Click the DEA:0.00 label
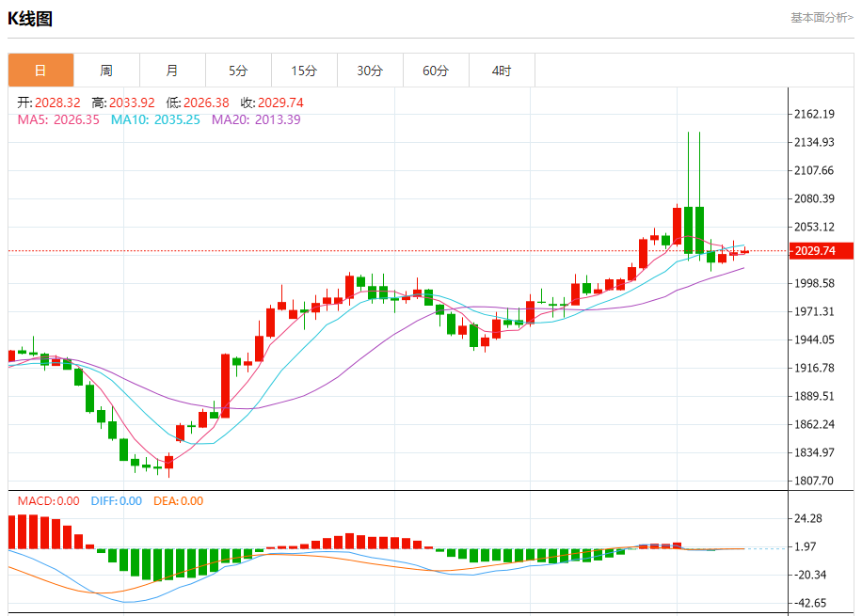862x616 pixels. pos(178,501)
